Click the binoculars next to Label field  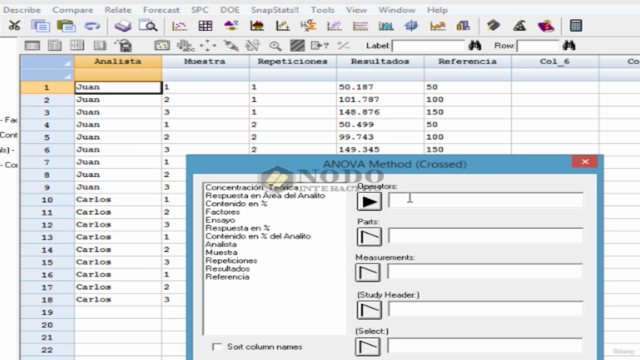tap(475, 45)
